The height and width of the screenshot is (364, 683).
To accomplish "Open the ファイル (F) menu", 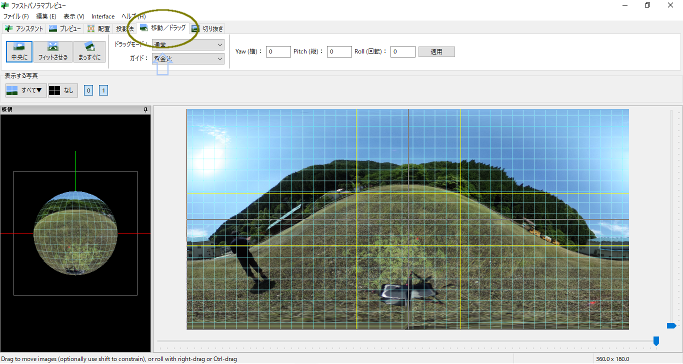I will click(16, 16).
